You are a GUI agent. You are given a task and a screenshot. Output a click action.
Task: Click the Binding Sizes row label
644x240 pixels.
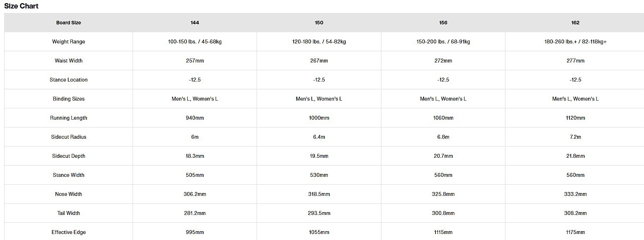(x=69, y=99)
